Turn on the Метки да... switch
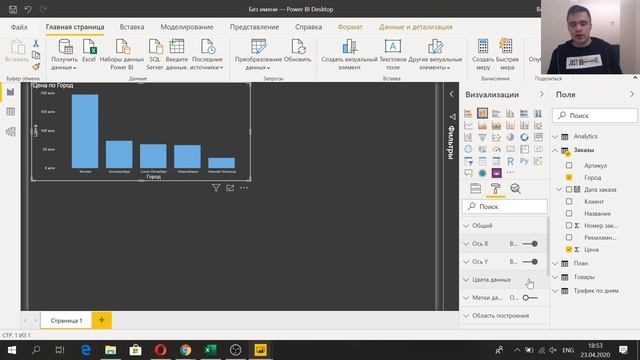The width and height of the screenshot is (640, 360). pyautogui.click(x=530, y=298)
